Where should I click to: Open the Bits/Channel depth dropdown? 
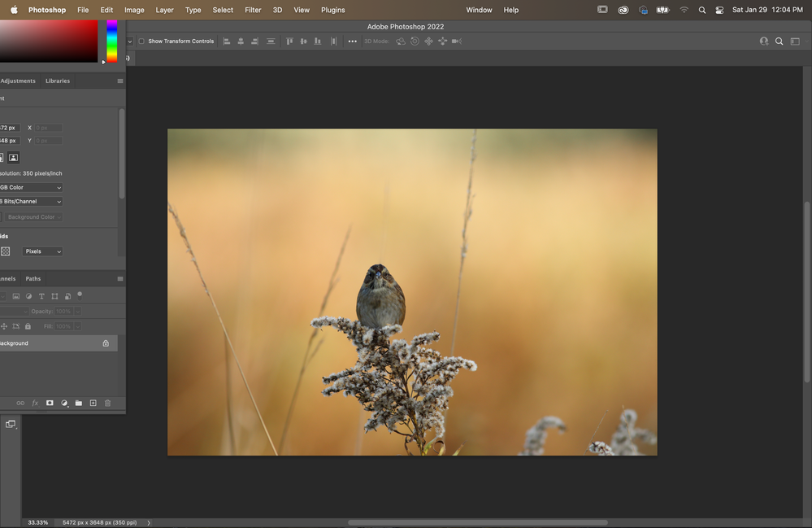(31, 201)
